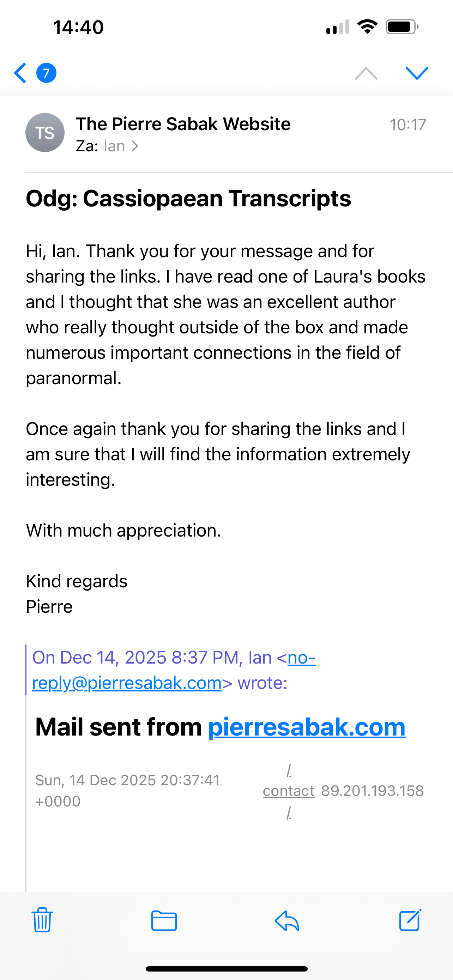This screenshot has width=453, height=980.
Task: Tap the Odg: Cassiopaean Transcripts subject
Action: 188,199
